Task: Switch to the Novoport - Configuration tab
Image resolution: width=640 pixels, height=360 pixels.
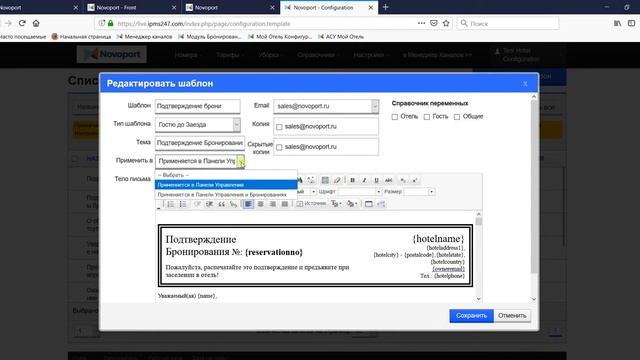Action: coord(329,7)
